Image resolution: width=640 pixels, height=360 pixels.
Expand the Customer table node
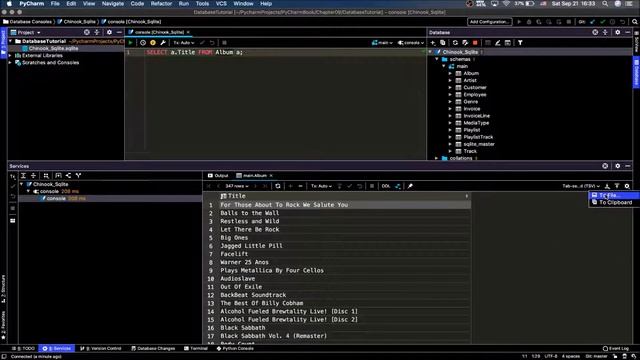coord(450,87)
